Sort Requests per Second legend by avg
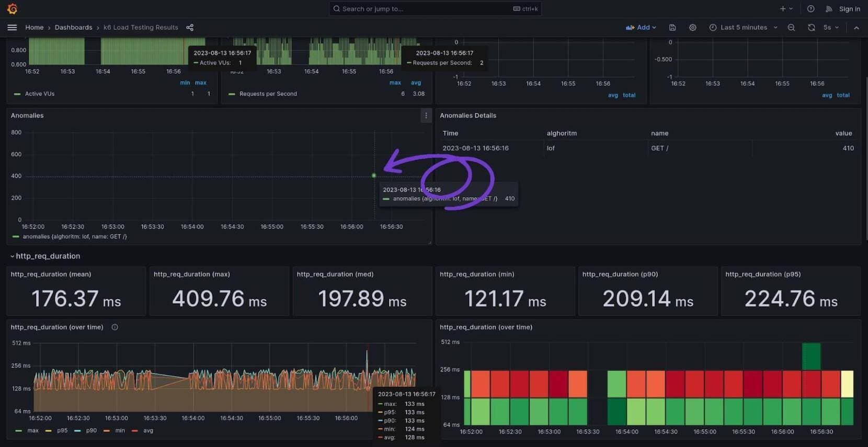 (x=416, y=83)
